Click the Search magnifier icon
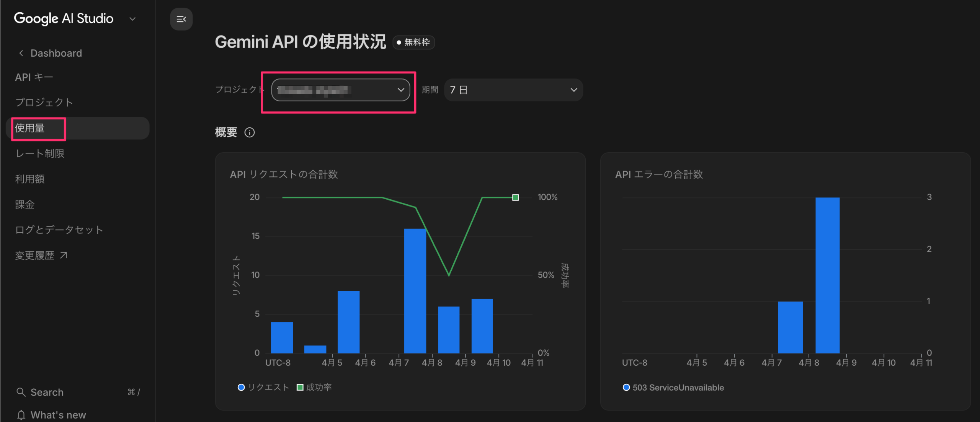 tap(21, 392)
